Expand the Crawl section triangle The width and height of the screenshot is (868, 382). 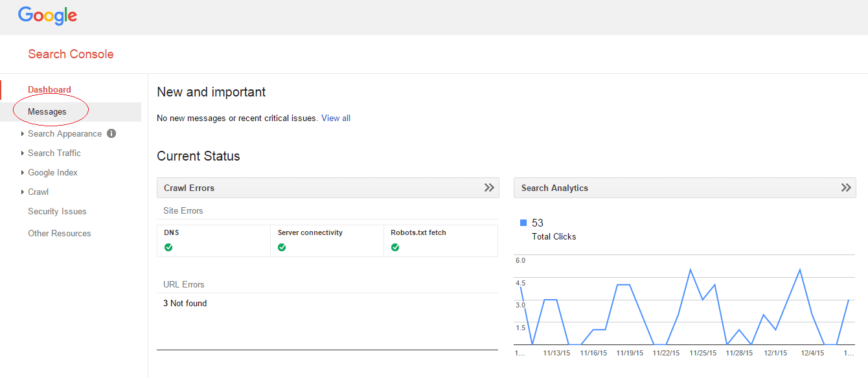(23, 192)
